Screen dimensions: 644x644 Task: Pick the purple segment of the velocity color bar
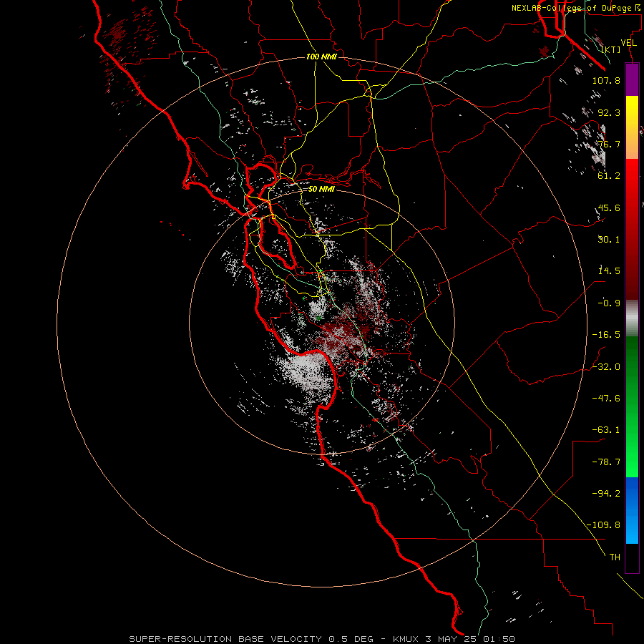point(632,80)
